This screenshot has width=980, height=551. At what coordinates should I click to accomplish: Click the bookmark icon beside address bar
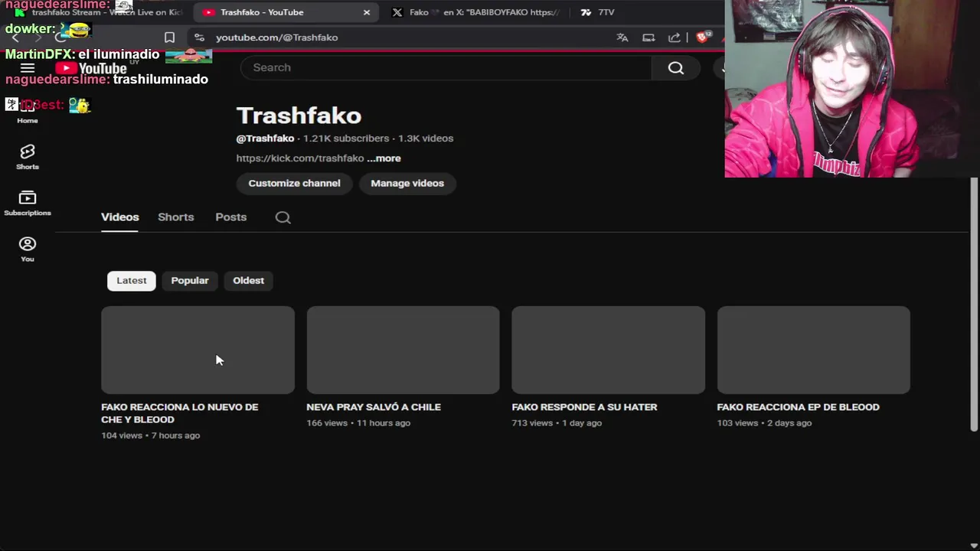click(169, 37)
